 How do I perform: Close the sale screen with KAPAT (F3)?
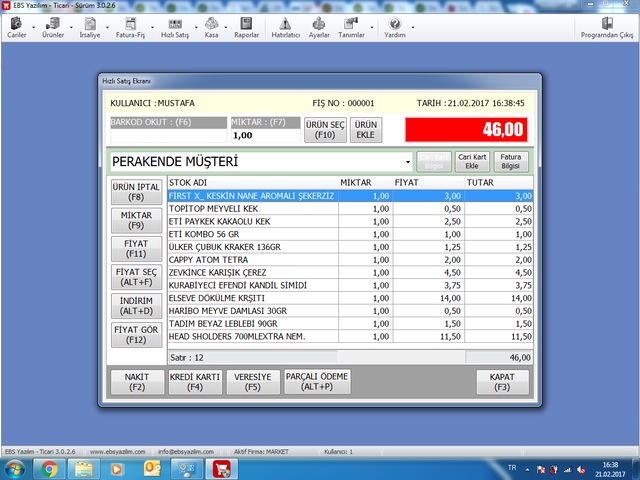(x=502, y=382)
